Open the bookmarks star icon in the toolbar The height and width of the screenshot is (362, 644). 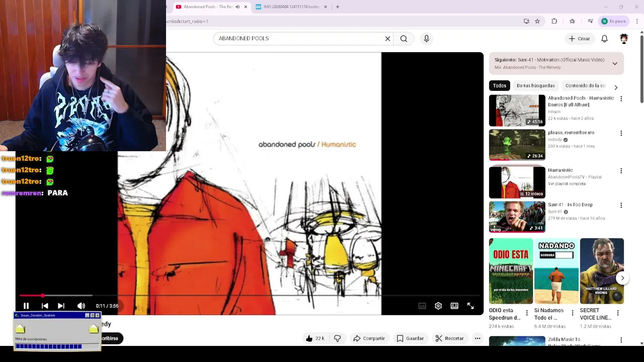pyautogui.click(x=572, y=21)
